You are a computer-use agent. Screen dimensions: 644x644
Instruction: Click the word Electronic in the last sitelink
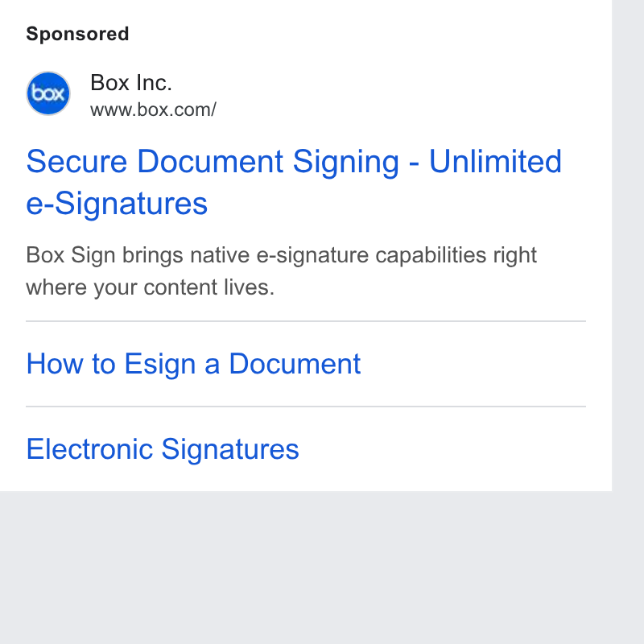tap(89, 449)
